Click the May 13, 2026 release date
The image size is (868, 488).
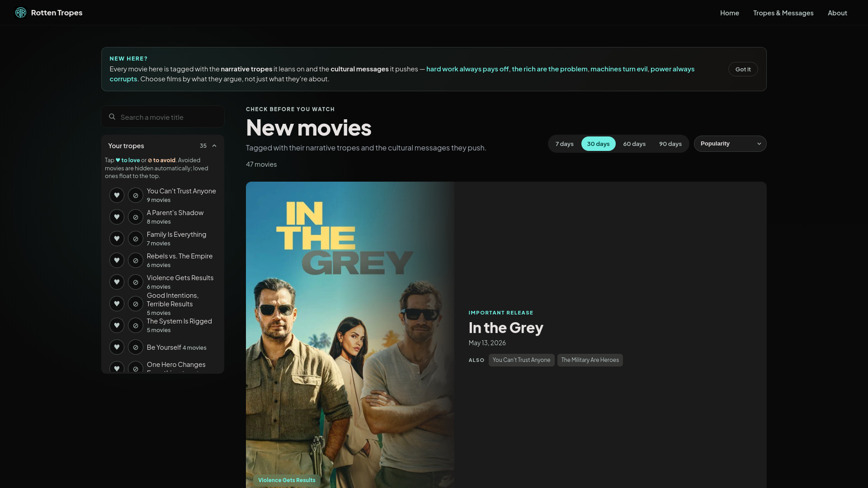coord(487,343)
